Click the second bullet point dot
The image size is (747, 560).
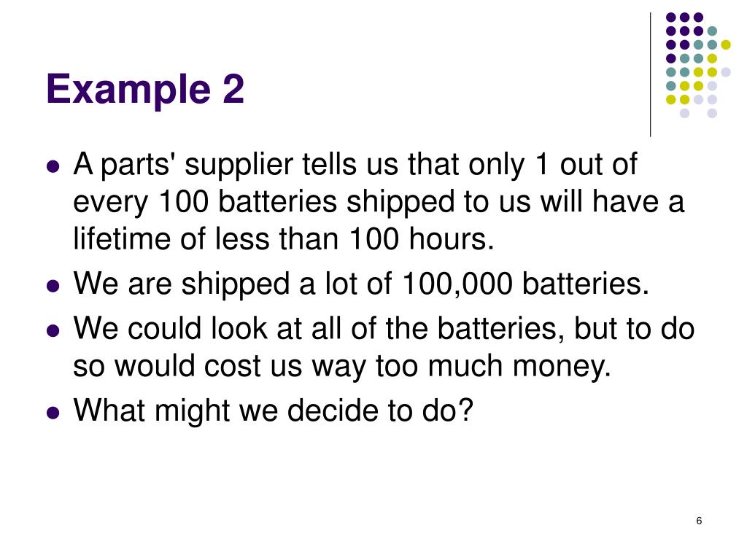(x=53, y=286)
